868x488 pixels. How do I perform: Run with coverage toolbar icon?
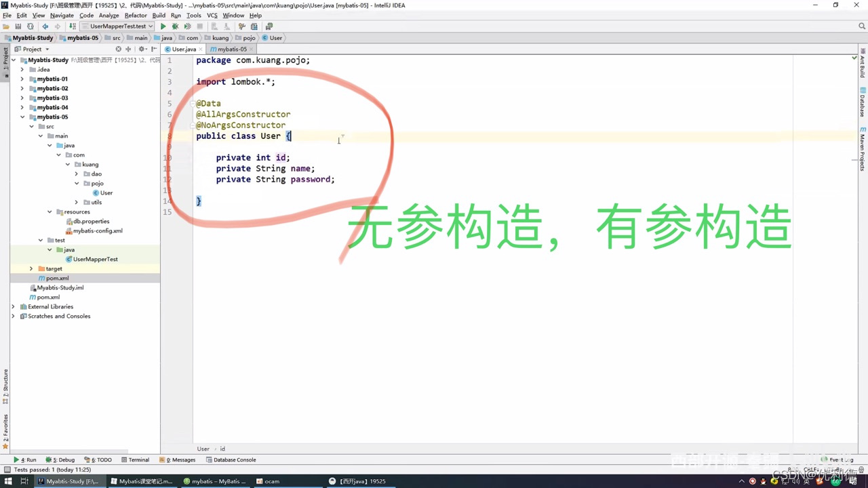pyautogui.click(x=187, y=26)
